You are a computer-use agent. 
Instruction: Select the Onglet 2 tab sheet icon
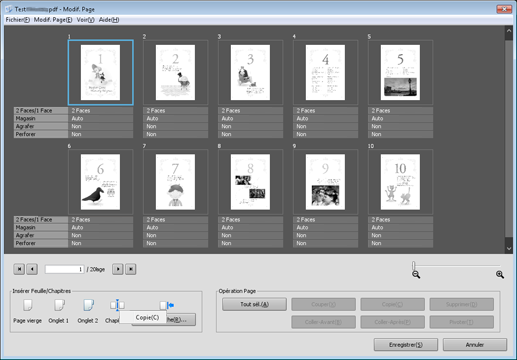[x=88, y=305]
